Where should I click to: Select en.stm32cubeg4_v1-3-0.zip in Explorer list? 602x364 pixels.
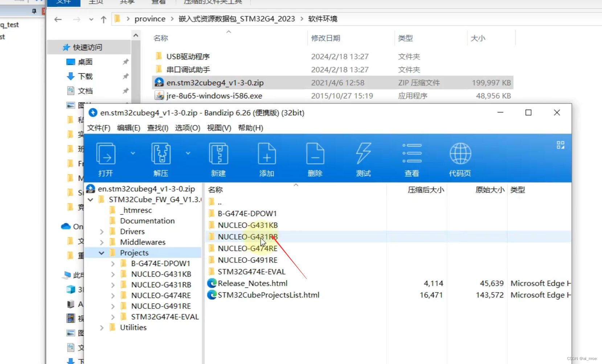pyautogui.click(x=215, y=83)
